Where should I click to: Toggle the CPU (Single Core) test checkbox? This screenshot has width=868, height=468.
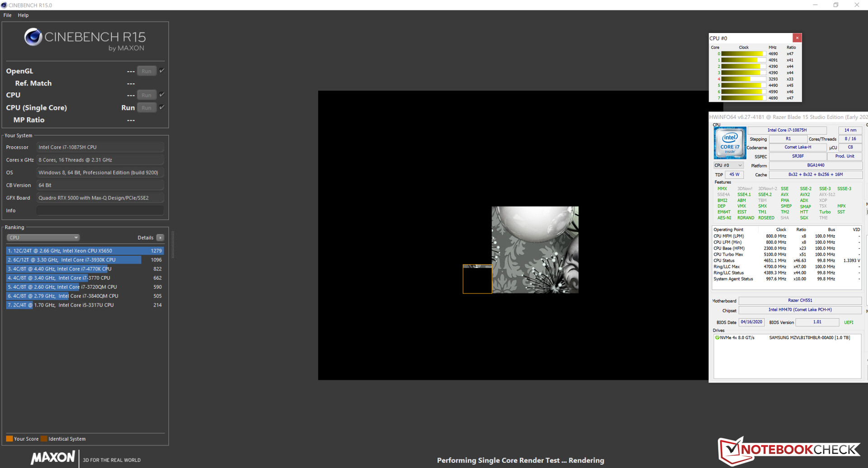tap(162, 107)
